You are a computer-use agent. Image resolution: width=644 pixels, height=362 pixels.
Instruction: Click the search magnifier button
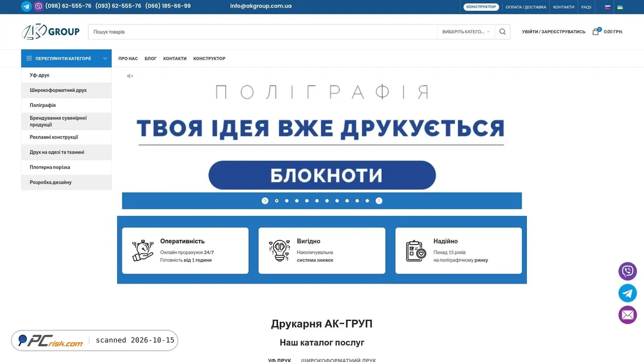[502, 32]
